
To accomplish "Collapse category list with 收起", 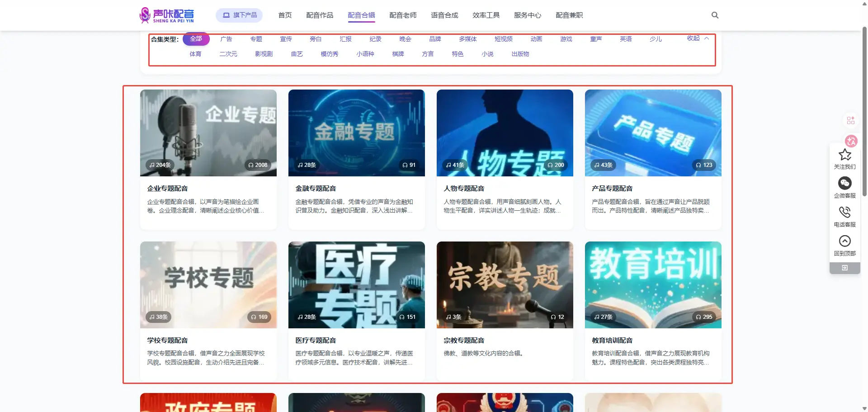I will (697, 38).
